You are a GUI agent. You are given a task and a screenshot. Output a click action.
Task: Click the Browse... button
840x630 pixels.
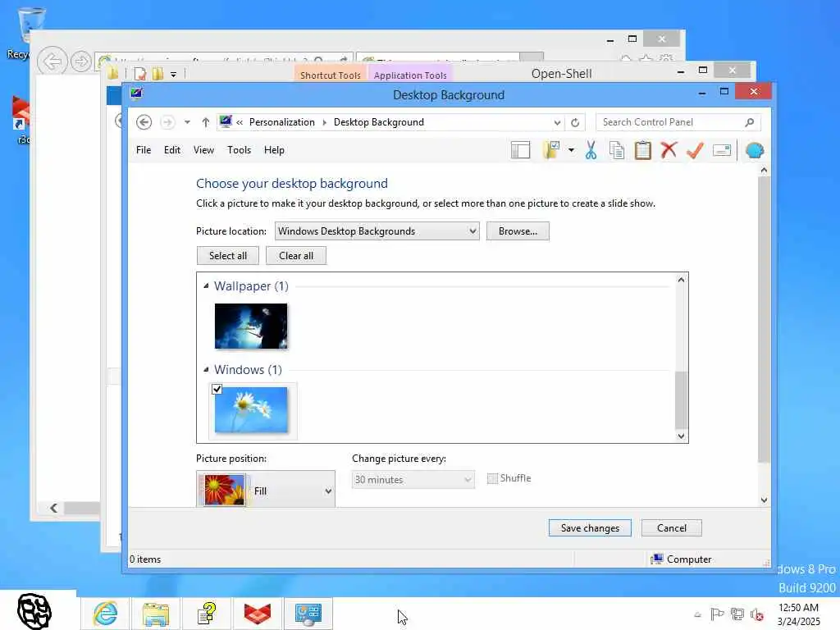(518, 231)
